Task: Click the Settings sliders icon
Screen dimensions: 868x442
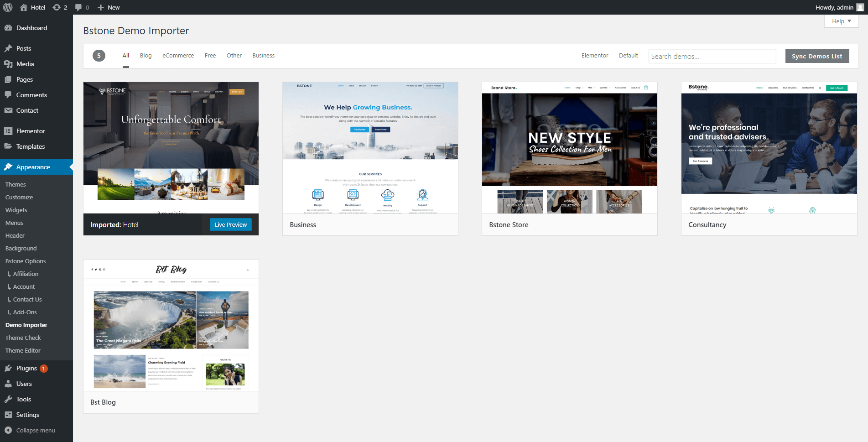Action: [x=8, y=415]
